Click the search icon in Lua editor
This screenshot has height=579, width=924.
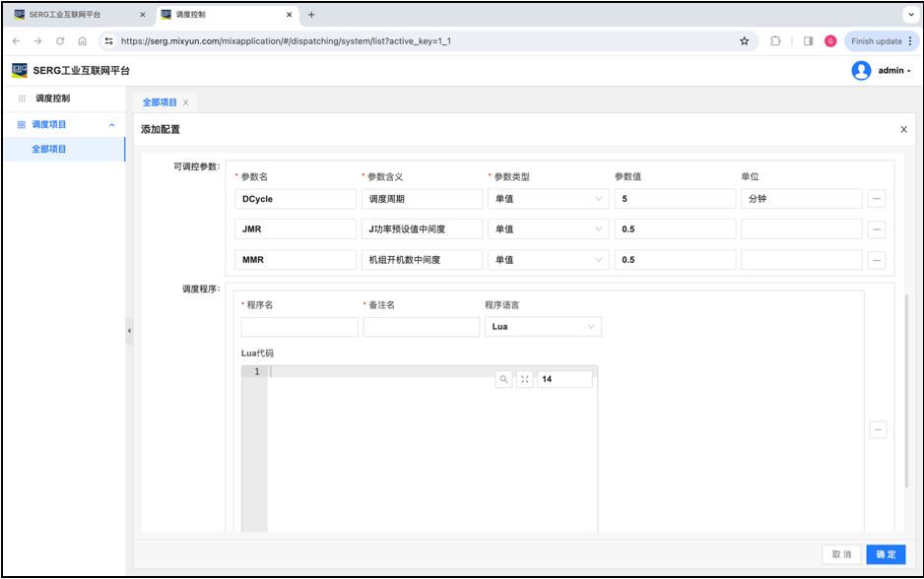pyautogui.click(x=503, y=379)
